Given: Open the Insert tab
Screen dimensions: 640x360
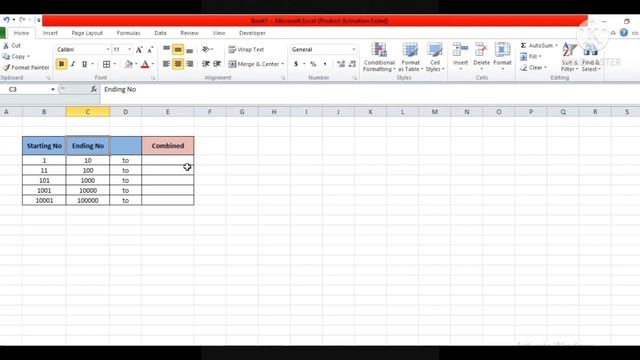Looking at the screenshot, I should [x=50, y=33].
